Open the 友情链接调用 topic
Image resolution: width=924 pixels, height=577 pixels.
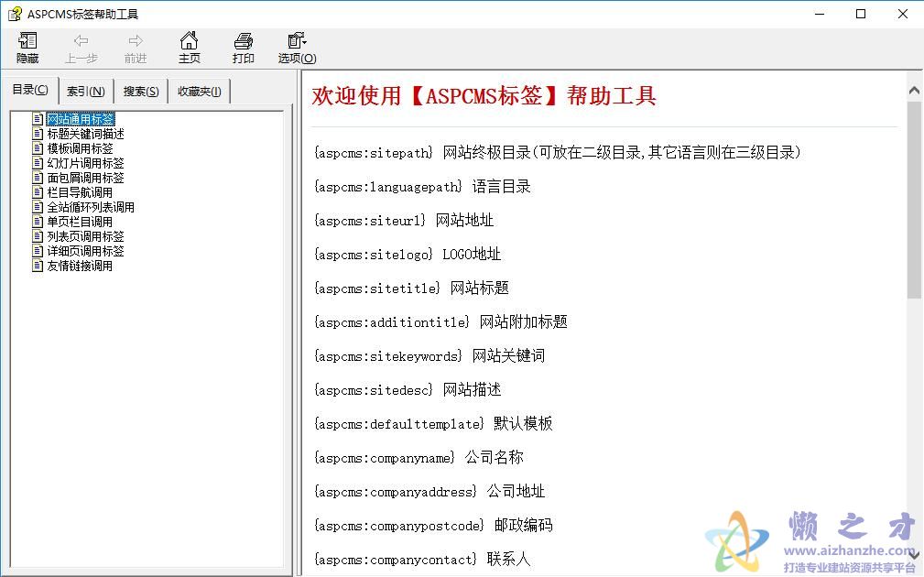pos(80,266)
